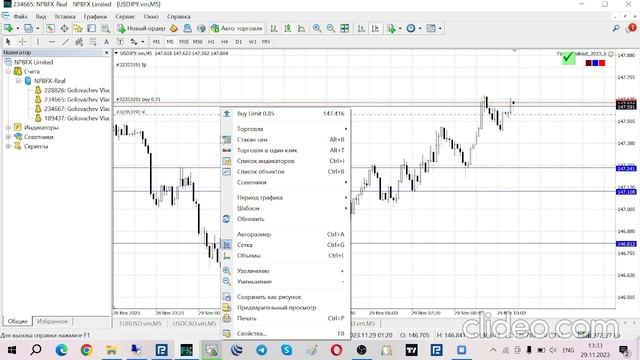Expand the Советники tree node
Viewport: 640px width, 360px height.
click(8, 137)
